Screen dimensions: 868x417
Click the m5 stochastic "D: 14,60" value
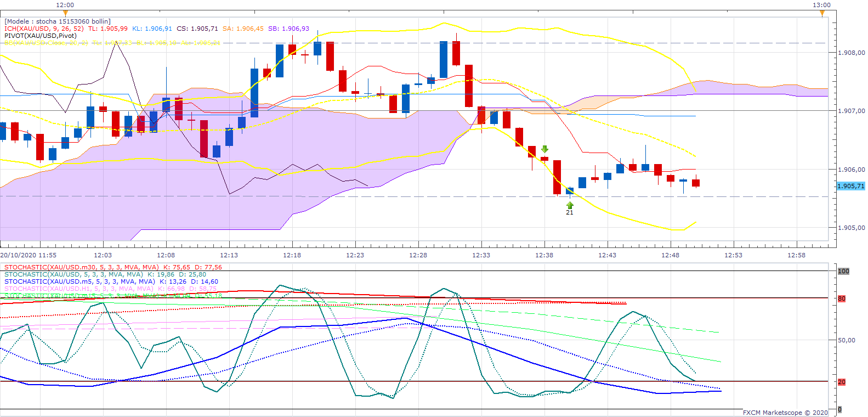click(x=205, y=281)
